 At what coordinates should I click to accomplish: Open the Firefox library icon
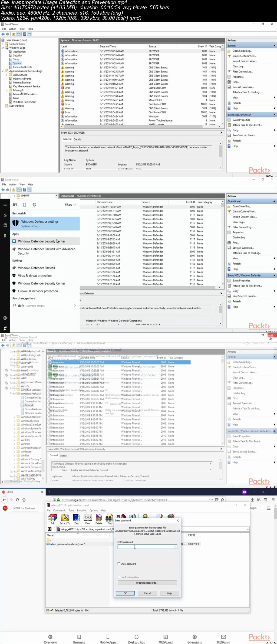click(259, 500)
